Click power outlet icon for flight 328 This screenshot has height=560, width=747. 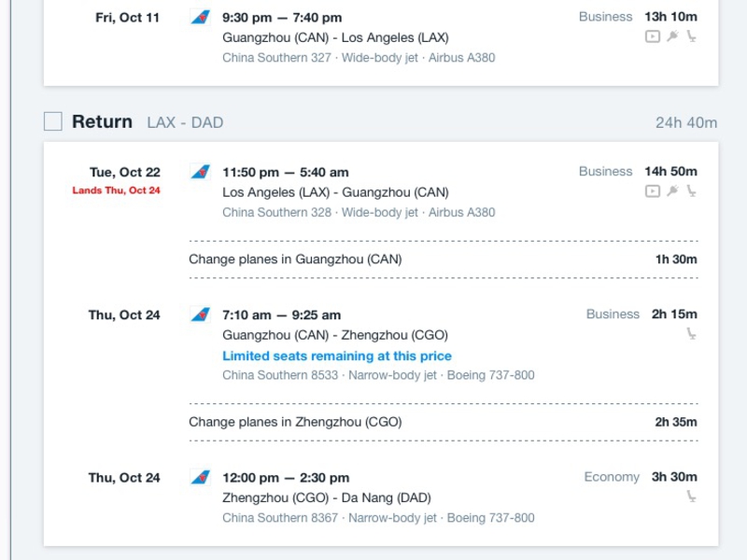pos(672,191)
